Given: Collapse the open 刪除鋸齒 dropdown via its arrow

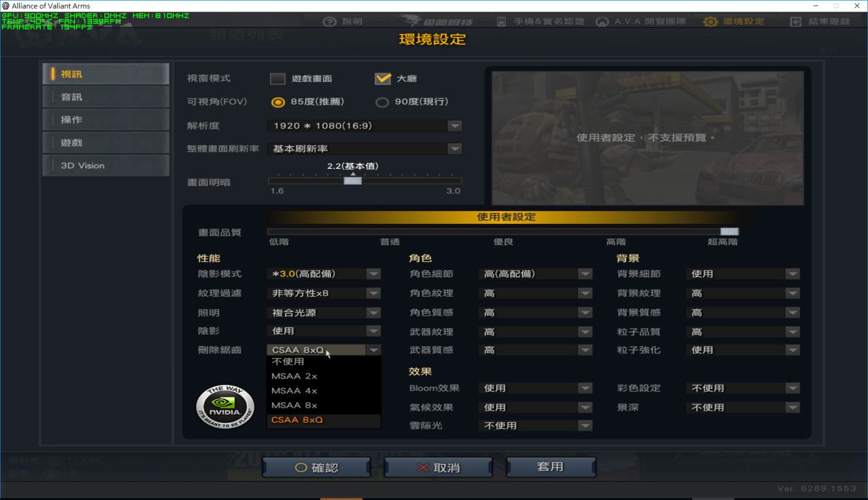Looking at the screenshot, I should 373,350.
